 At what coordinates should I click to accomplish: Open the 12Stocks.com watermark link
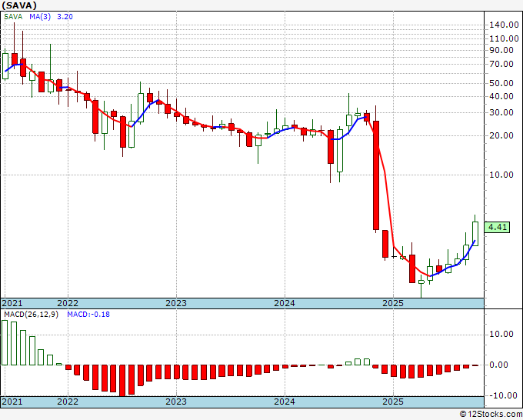(490, 414)
